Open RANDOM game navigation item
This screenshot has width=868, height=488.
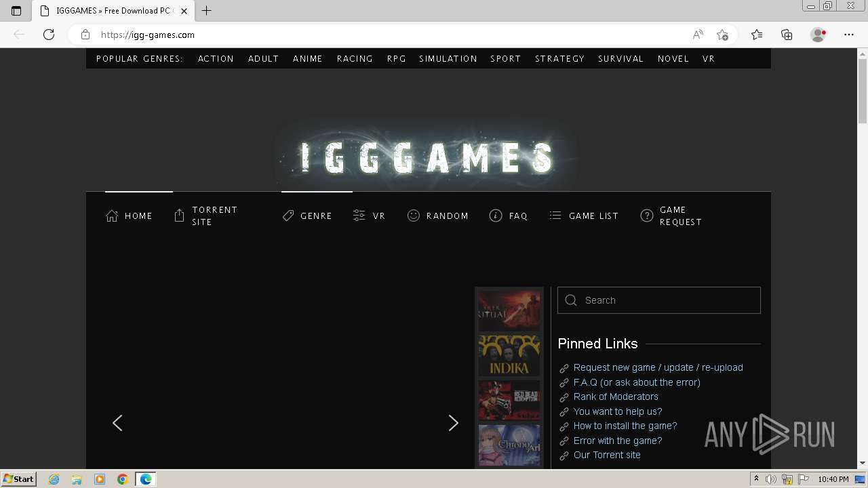(x=437, y=216)
